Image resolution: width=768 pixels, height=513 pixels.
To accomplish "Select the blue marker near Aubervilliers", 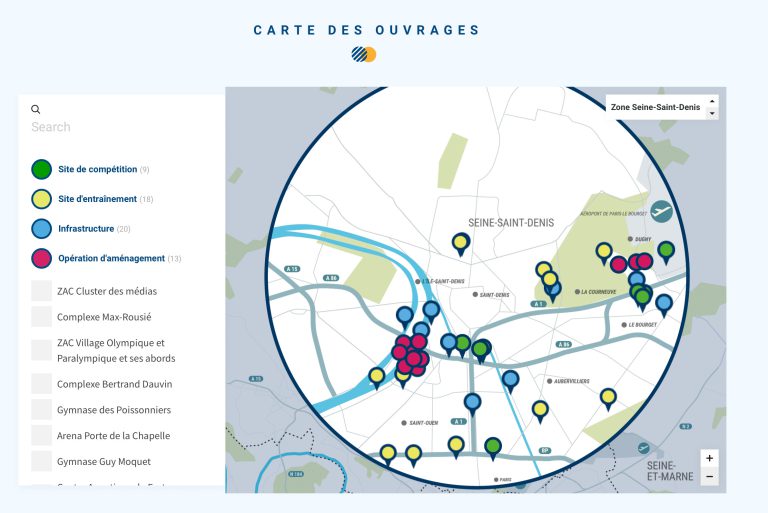I will (x=510, y=381).
